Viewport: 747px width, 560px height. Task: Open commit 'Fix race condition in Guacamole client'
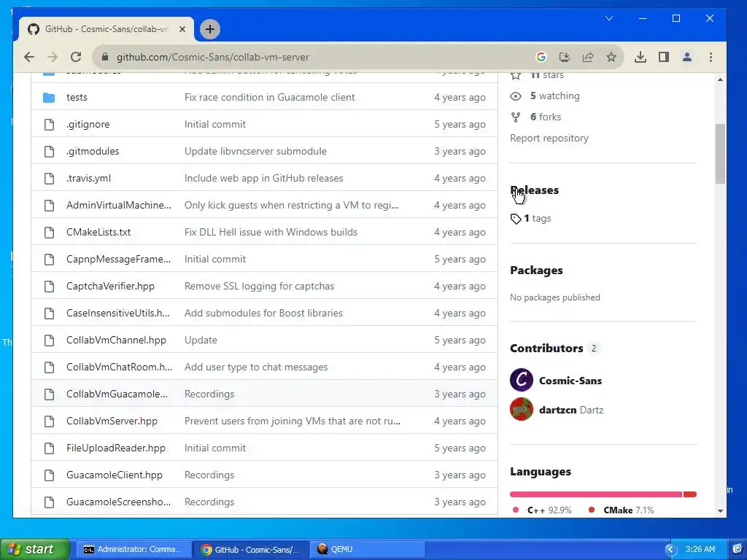point(270,97)
